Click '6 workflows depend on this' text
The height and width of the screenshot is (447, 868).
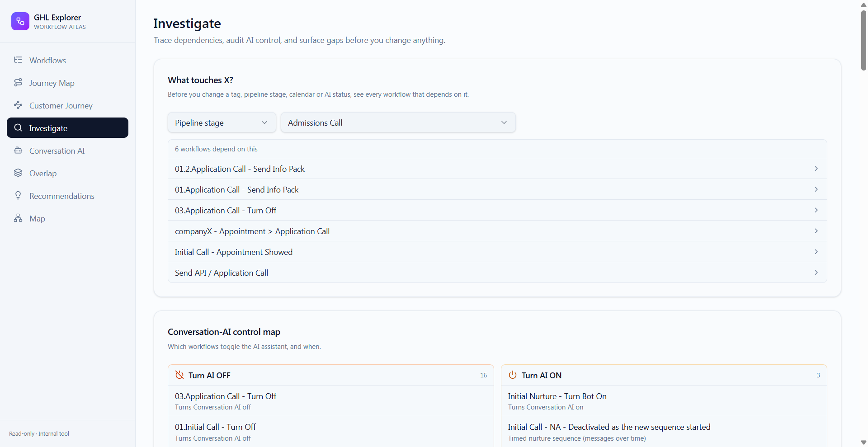click(216, 149)
